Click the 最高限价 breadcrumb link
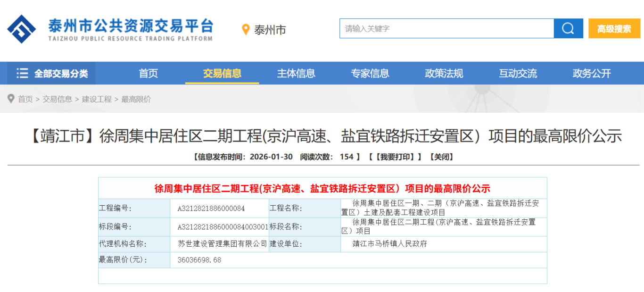This screenshot has height=292, width=644. tap(136, 99)
